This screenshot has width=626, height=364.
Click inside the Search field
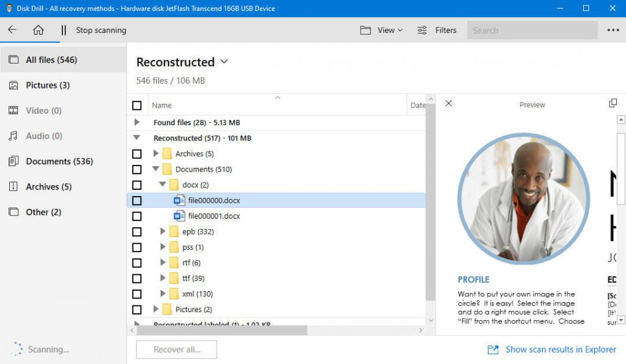(x=532, y=29)
